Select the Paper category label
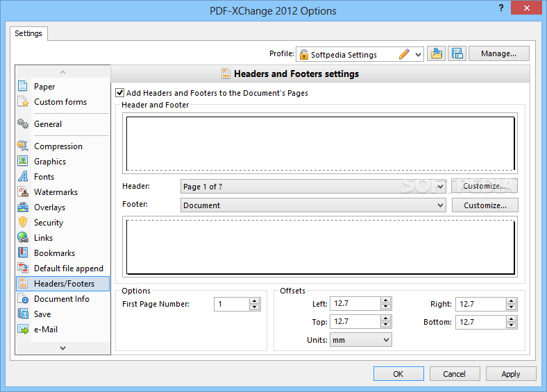 [44, 87]
